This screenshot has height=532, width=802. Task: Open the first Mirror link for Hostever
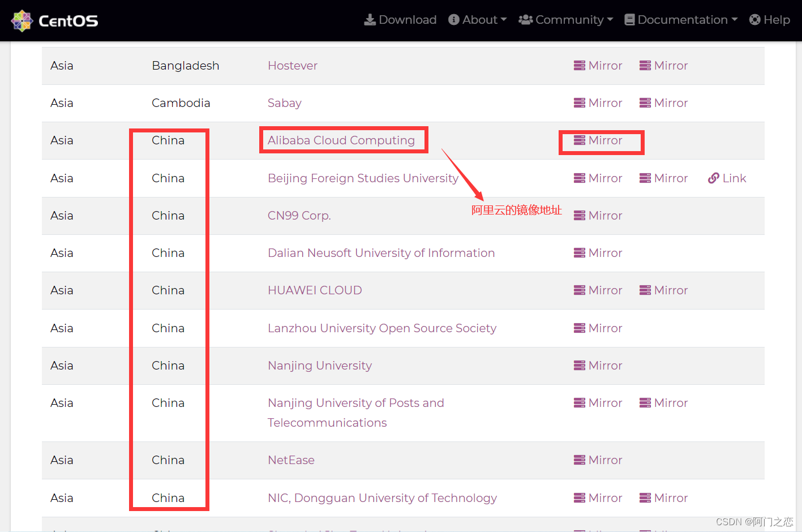(x=598, y=66)
